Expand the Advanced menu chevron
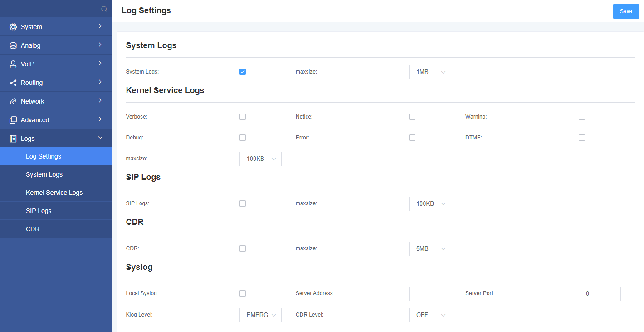Image resolution: width=644 pixels, height=332 pixels. 100,119
